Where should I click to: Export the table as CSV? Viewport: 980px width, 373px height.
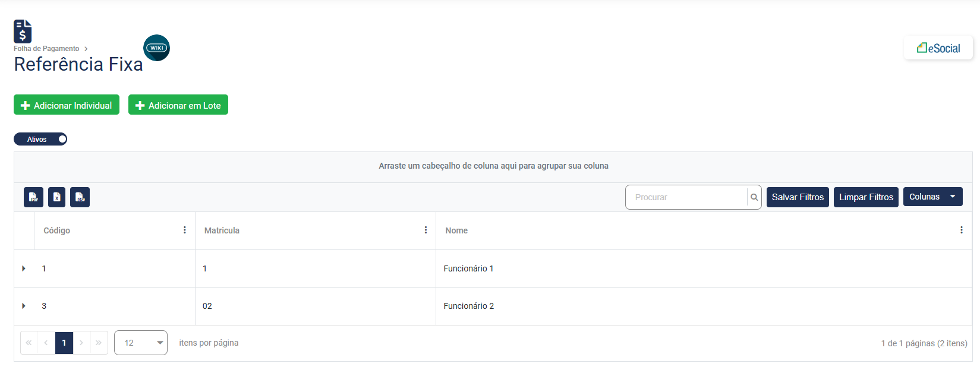pyautogui.click(x=80, y=197)
